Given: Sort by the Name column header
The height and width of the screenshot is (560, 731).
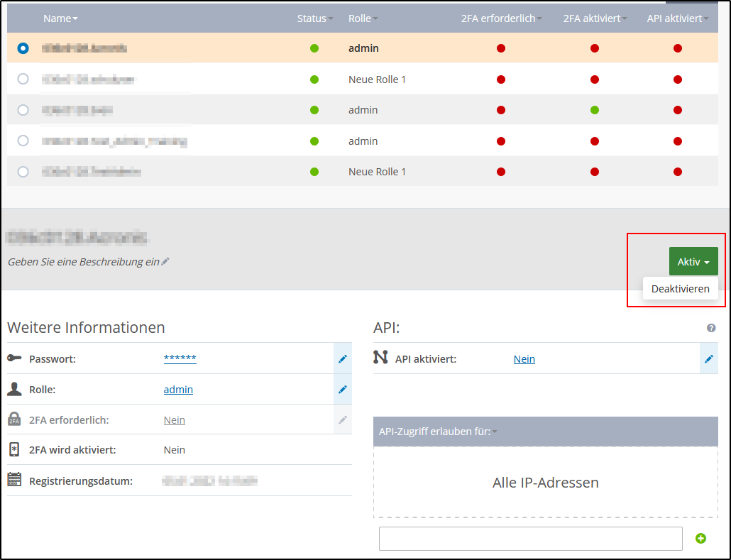Looking at the screenshot, I should pos(60,18).
